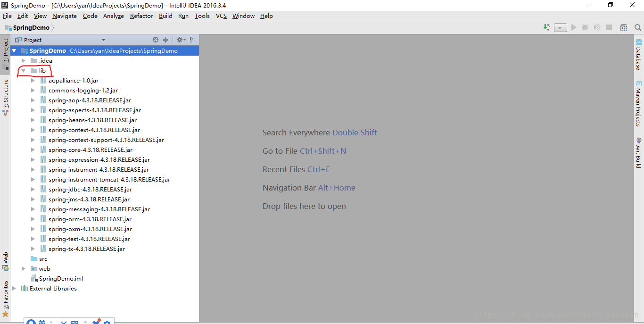Screen dimensions: 644x324
Task: Click the Search Everywhere magnifier icon
Action: 637,27
